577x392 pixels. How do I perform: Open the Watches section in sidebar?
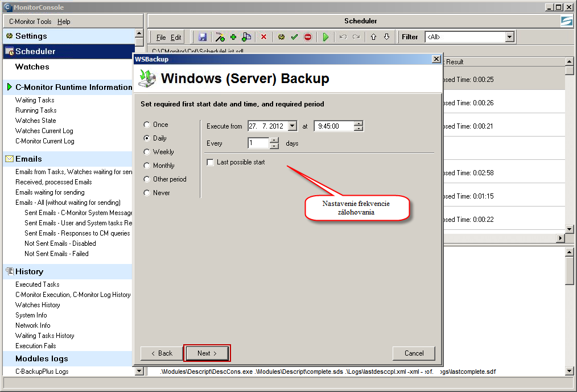coord(32,67)
